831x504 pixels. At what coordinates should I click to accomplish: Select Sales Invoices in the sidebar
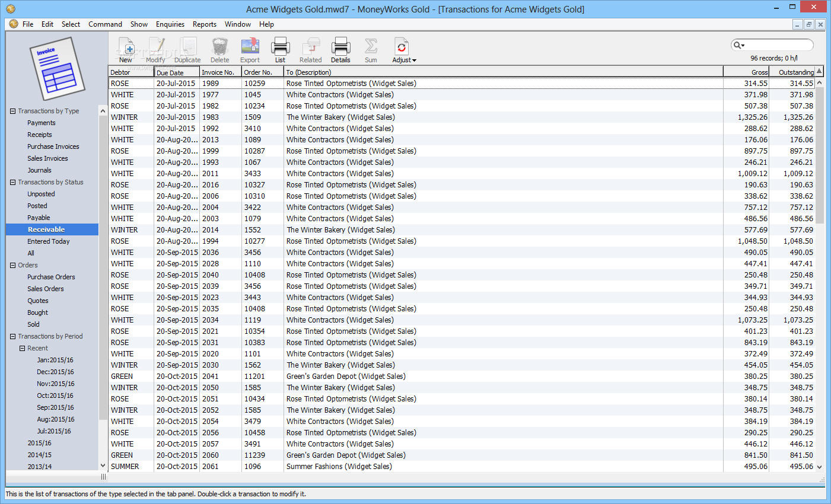click(47, 158)
